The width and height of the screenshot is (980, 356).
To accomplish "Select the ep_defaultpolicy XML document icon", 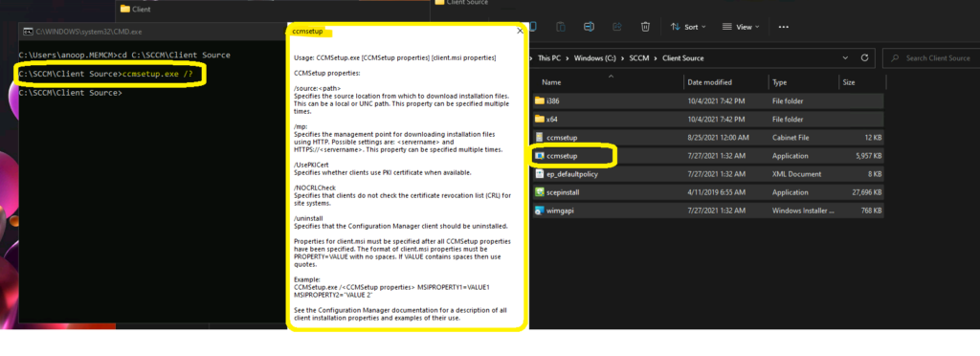I will click(x=540, y=174).
